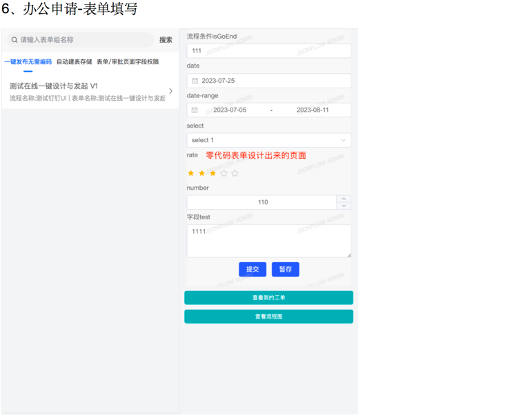Click the 暂存 button

point(285,269)
